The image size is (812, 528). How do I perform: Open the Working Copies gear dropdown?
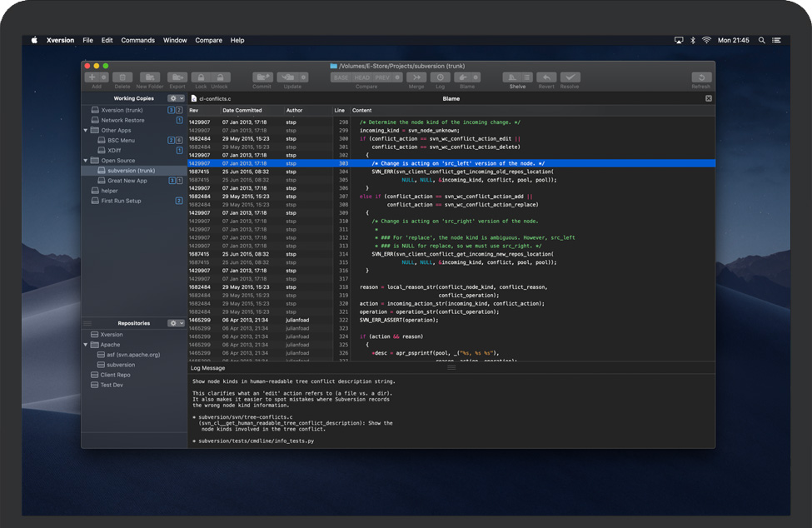pyautogui.click(x=176, y=98)
